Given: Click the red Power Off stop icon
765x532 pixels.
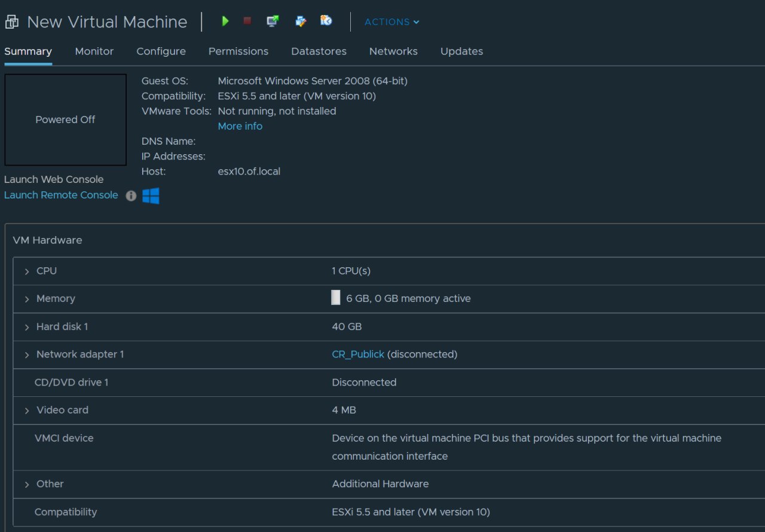Looking at the screenshot, I should coord(247,22).
